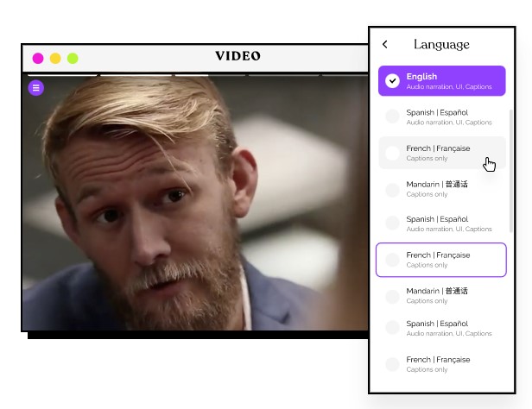Click the hovered French | Française row label
Image resolution: width=532 pixels, height=409 pixels.
tap(438, 148)
